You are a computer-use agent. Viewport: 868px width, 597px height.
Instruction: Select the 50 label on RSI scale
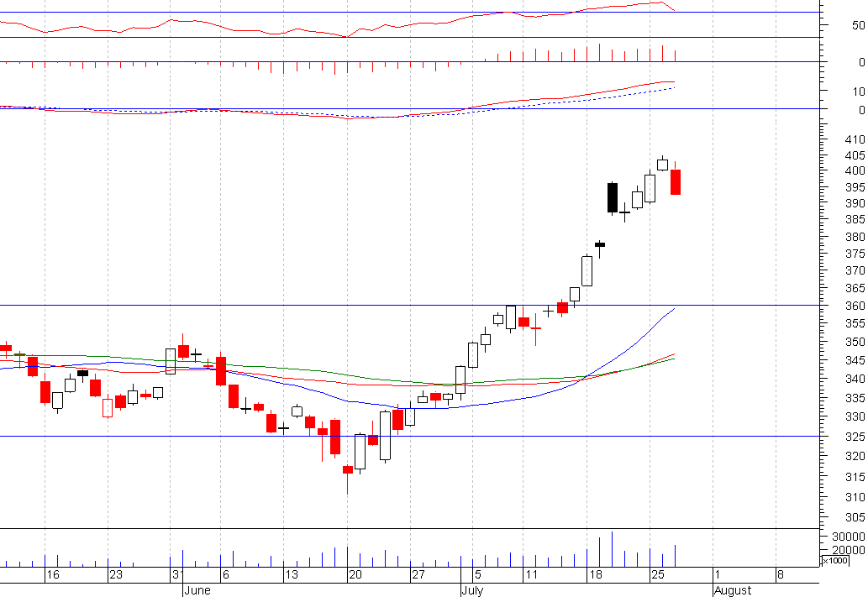859,25
